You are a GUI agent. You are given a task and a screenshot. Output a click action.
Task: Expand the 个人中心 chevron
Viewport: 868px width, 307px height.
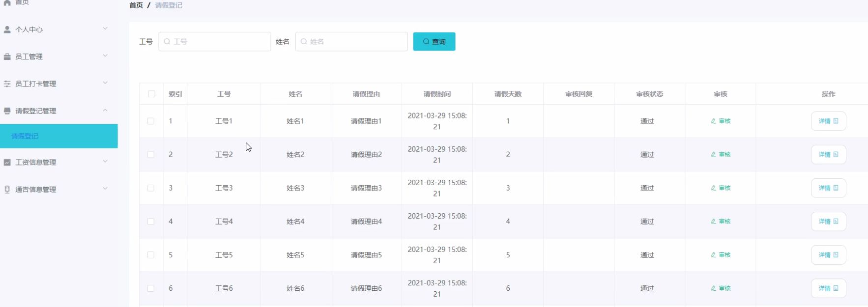pos(105,28)
